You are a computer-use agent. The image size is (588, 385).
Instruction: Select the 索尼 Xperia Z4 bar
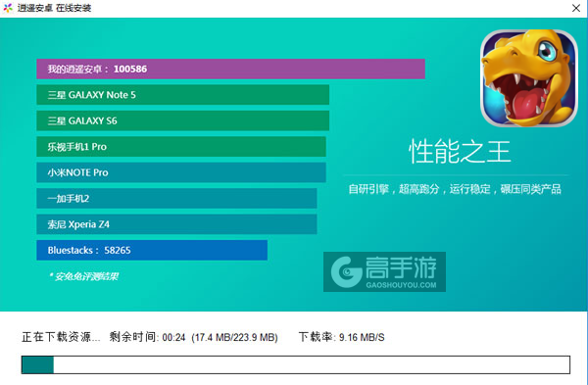tap(176, 224)
